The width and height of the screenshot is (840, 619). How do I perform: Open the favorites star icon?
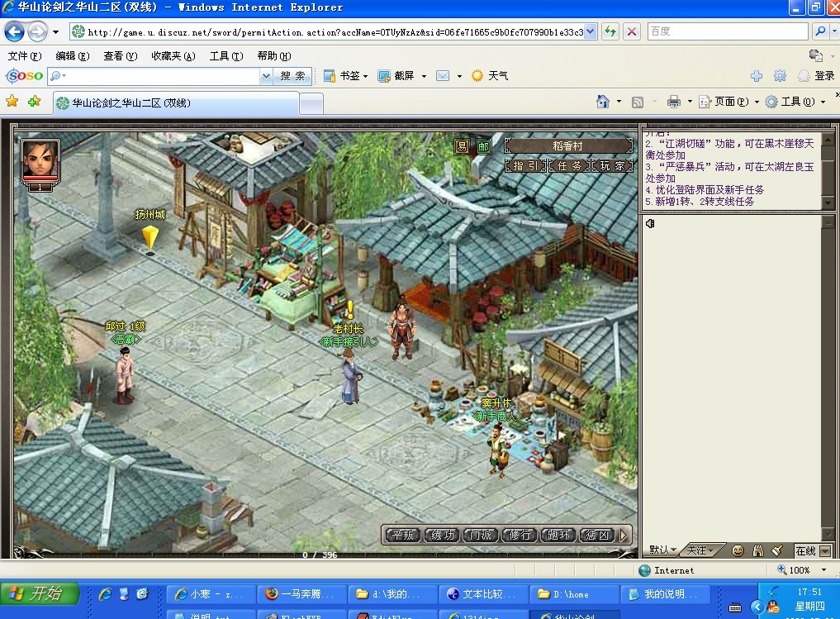click(x=12, y=102)
